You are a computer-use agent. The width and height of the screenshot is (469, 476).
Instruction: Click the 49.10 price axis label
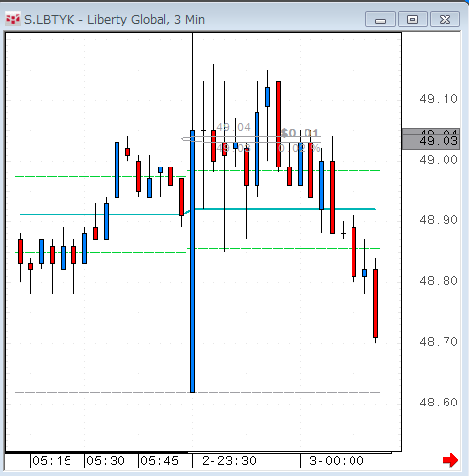click(x=439, y=99)
